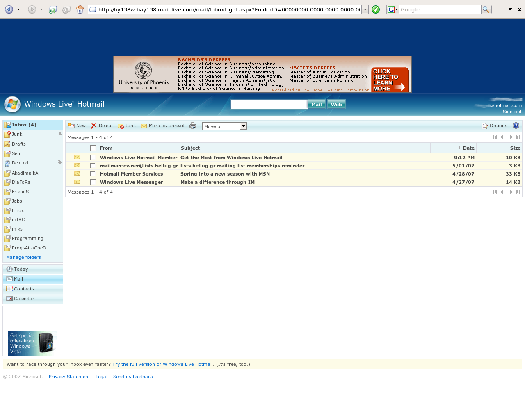Switch to the Contacts section
Viewport: 525px width, 420px height.
(x=24, y=289)
